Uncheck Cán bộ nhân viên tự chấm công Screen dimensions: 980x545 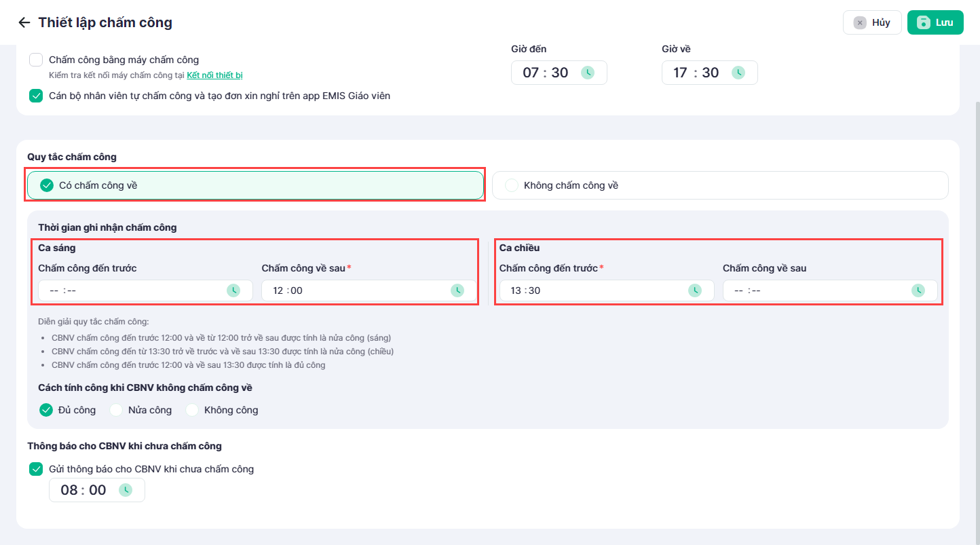point(36,96)
